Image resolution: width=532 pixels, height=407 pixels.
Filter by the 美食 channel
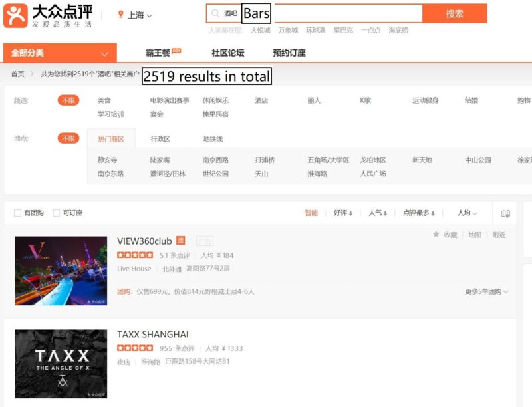104,100
